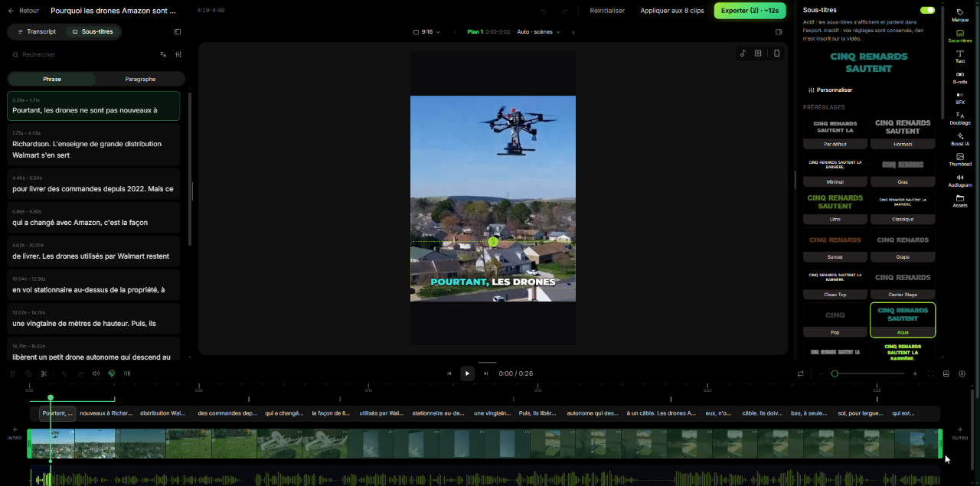Expand the Personnaliser options

click(x=830, y=90)
